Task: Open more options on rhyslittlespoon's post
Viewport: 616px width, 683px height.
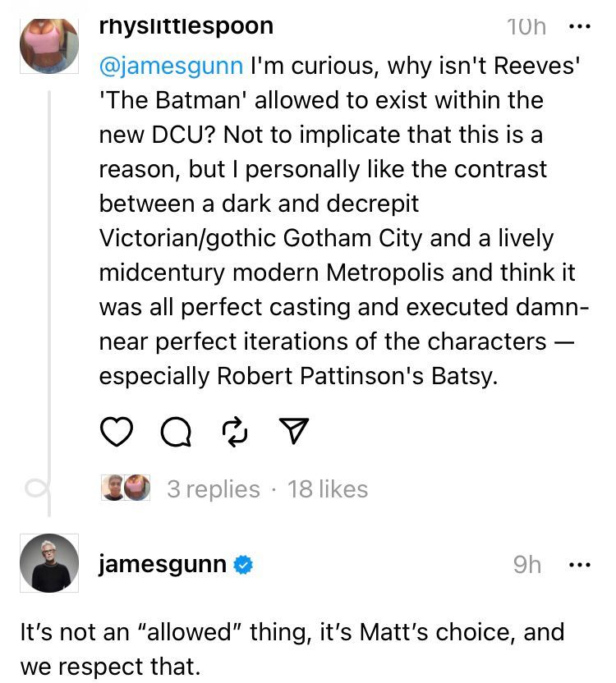Action: [x=580, y=26]
